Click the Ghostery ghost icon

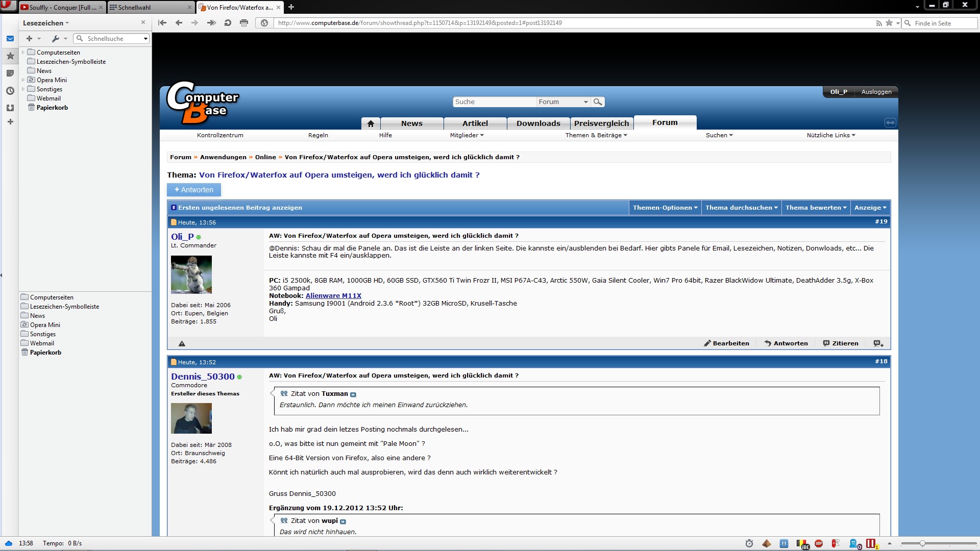[853, 543]
